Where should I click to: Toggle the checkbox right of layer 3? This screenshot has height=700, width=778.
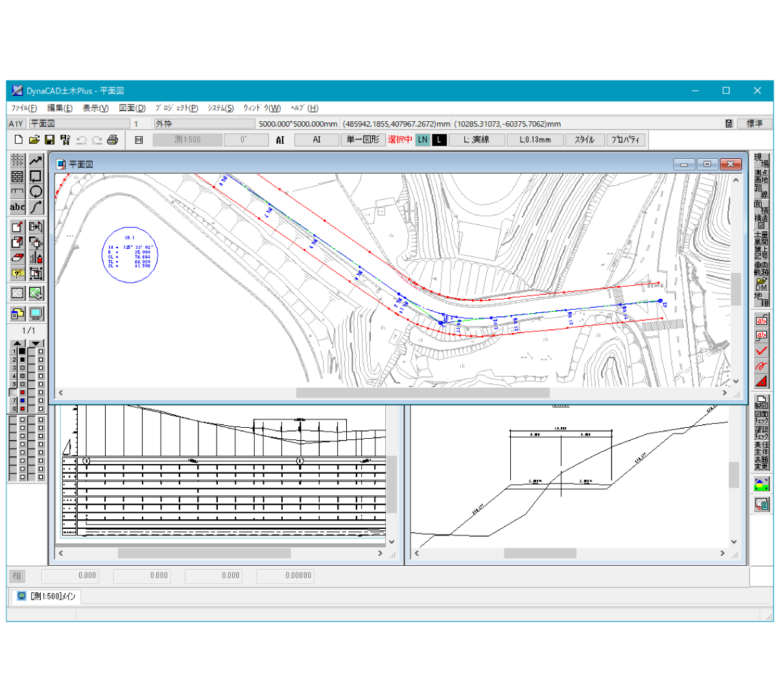pyautogui.click(x=41, y=367)
